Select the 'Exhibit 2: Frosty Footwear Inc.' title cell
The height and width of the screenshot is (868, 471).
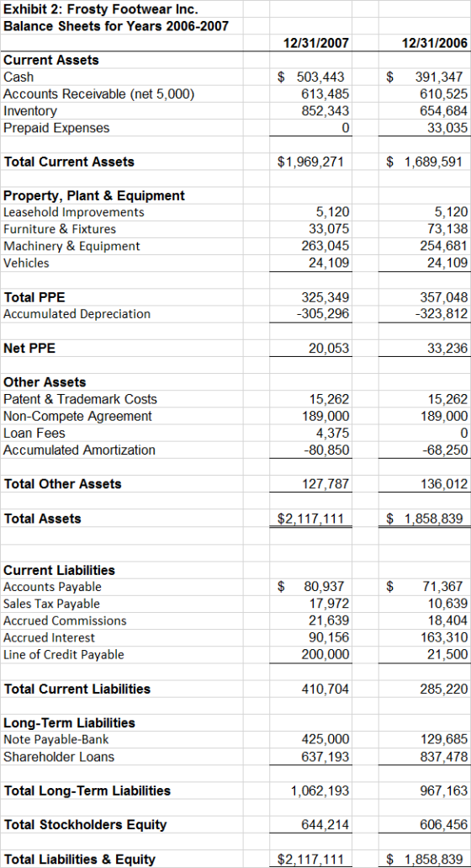click(101, 9)
